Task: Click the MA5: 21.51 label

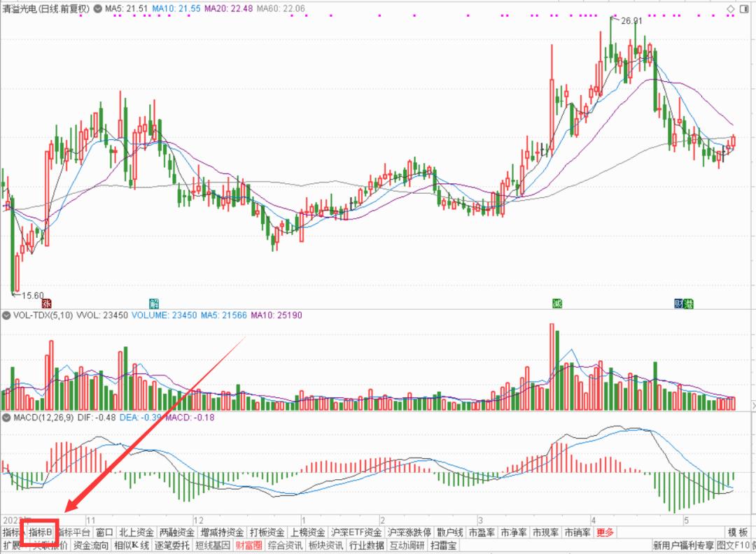Action: [126, 8]
